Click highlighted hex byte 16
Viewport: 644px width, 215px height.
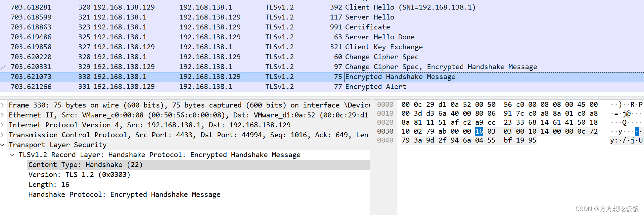coord(479,131)
